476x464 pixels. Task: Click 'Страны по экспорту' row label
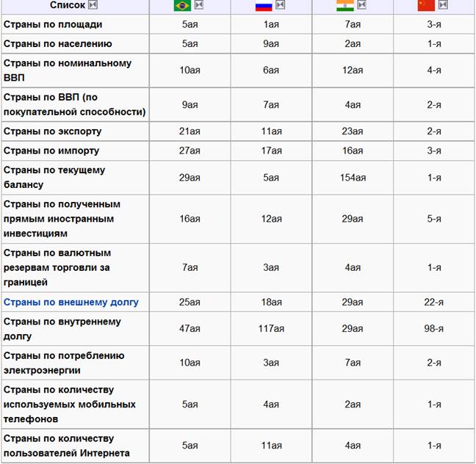click(x=52, y=131)
